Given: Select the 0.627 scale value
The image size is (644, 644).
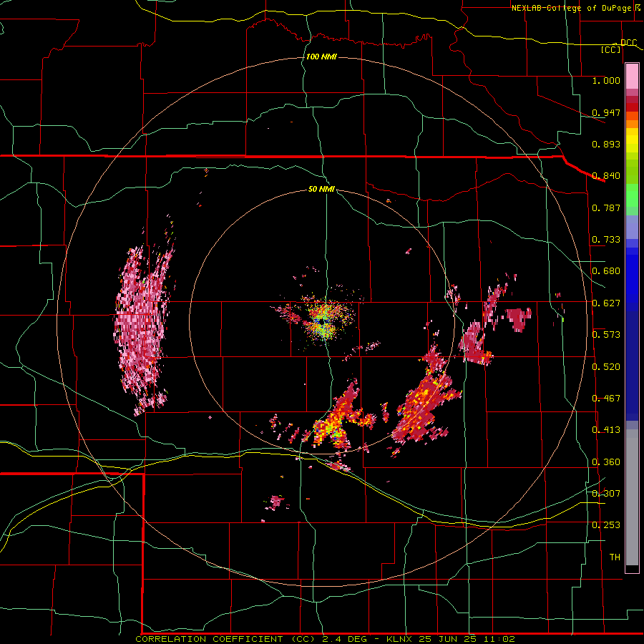Looking at the screenshot, I should coord(606,303).
